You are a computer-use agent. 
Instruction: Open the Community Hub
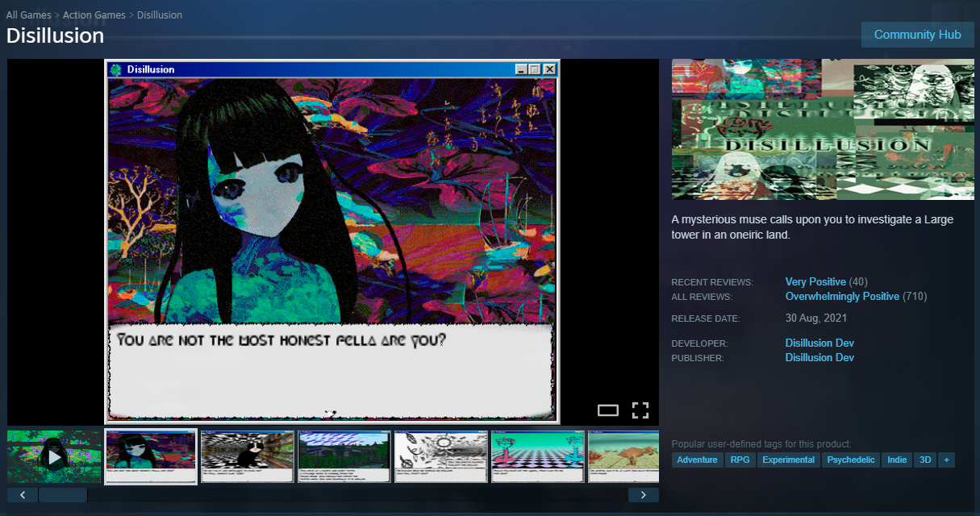pyautogui.click(x=917, y=35)
